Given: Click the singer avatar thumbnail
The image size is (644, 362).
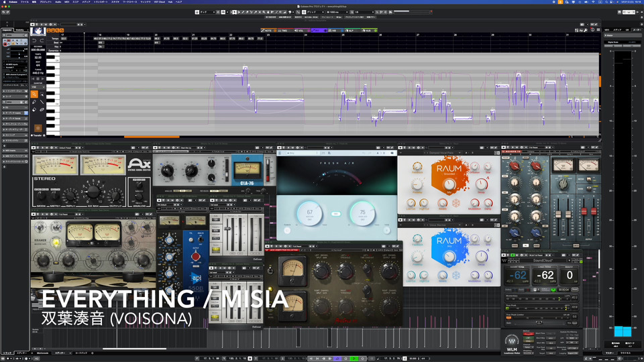Looking at the screenshot, I should click(x=38, y=32).
